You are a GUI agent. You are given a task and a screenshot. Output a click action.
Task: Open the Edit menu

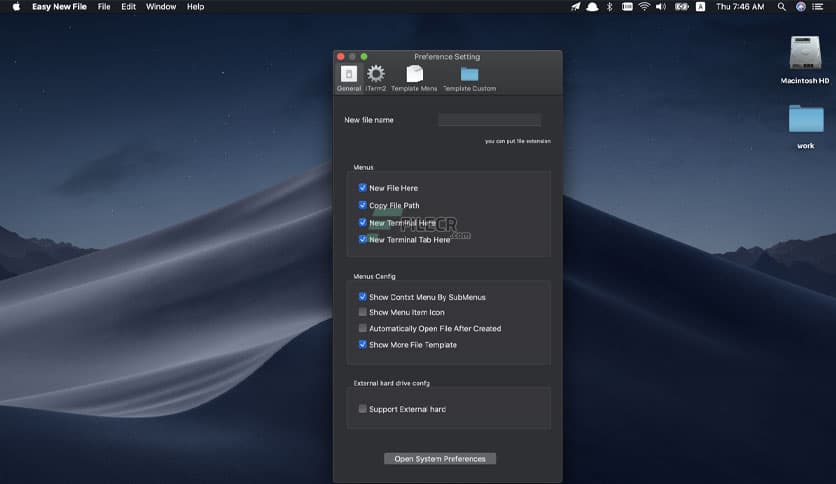pos(128,7)
